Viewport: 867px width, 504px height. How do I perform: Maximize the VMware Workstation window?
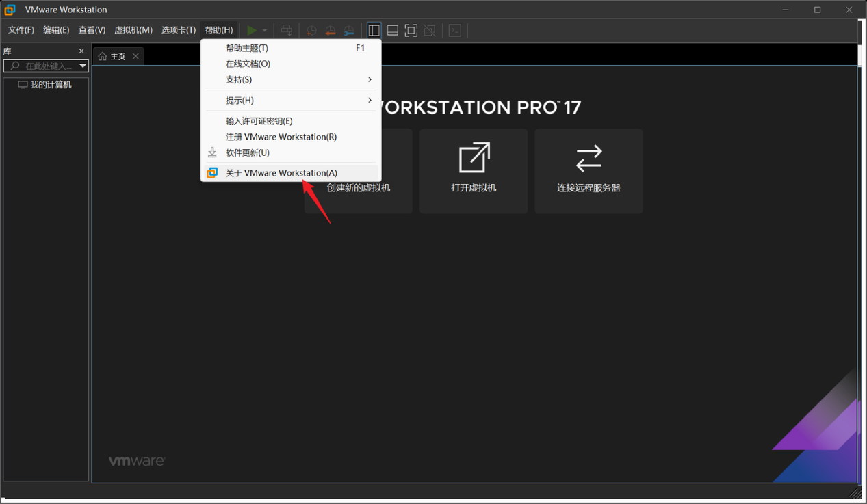click(x=817, y=10)
